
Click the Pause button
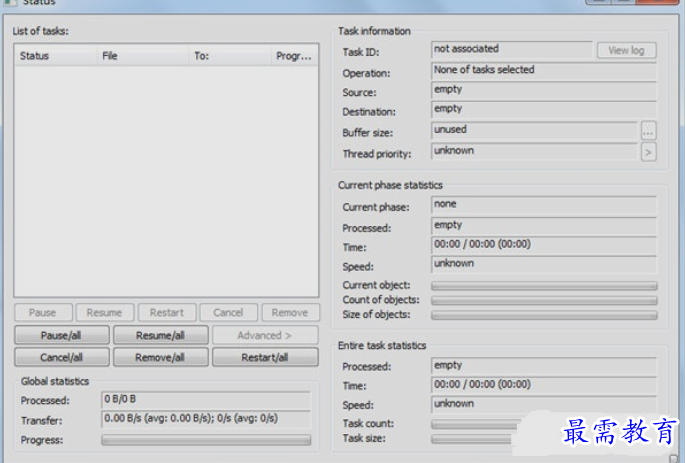point(43,313)
